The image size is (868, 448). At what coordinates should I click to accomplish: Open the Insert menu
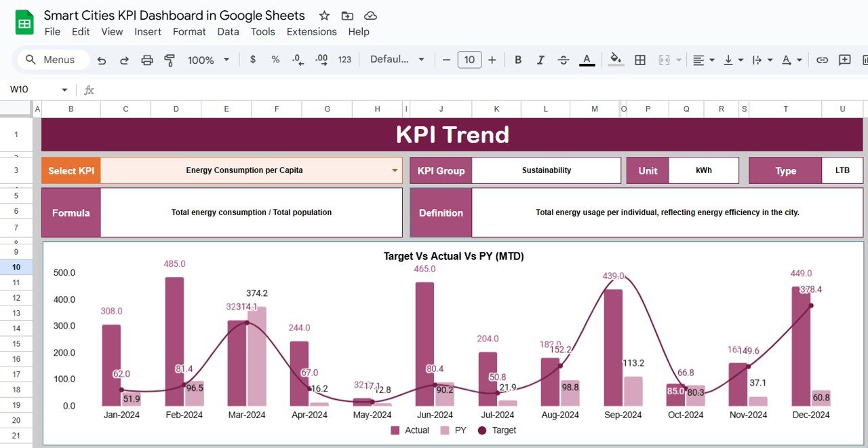[148, 32]
